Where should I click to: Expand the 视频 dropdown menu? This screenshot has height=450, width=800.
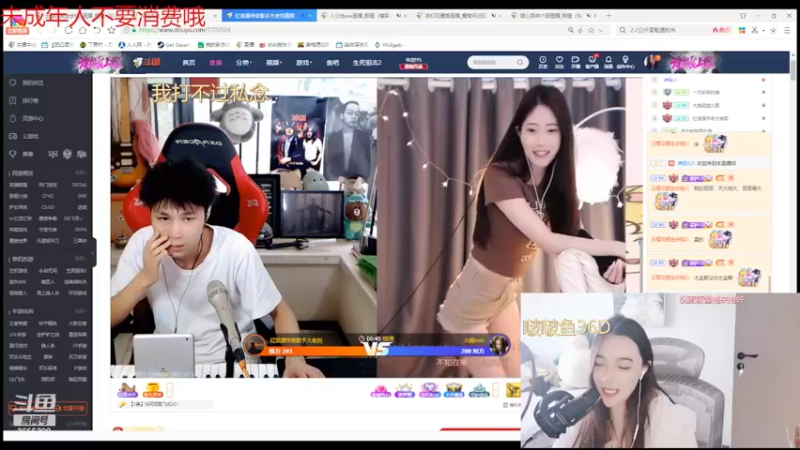coord(274,63)
